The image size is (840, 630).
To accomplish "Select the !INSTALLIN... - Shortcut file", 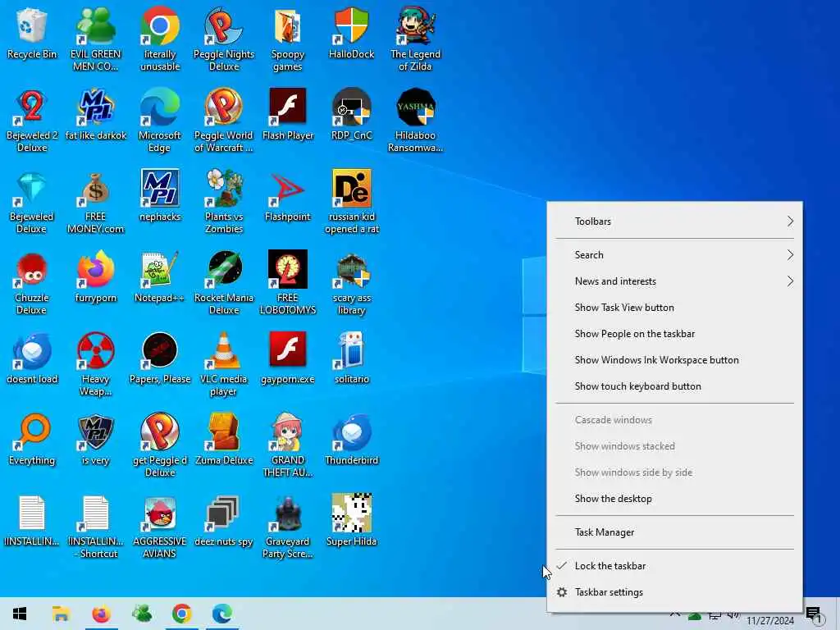I will tap(95, 527).
